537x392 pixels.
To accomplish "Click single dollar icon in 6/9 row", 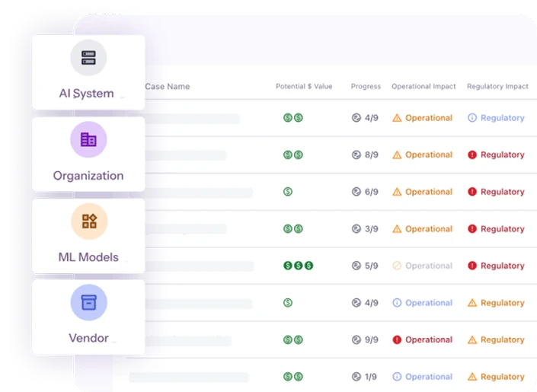I will [288, 192].
